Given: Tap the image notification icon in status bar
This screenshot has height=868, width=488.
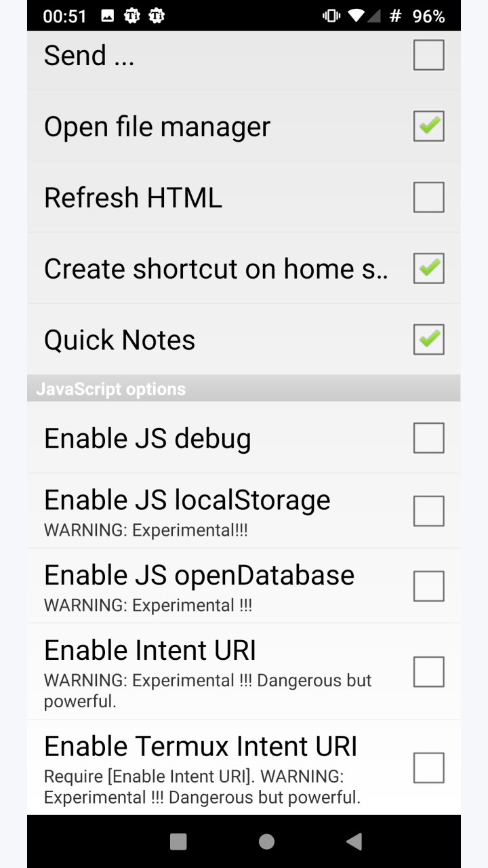Looking at the screenshot, I should [x=108, y=16].
